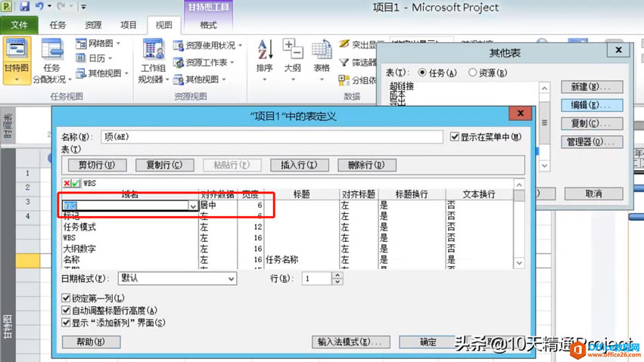Viewport: 644px width, 362px height.
Task: Click the Highlight (突出显示) icon
Action: point(344,44)
